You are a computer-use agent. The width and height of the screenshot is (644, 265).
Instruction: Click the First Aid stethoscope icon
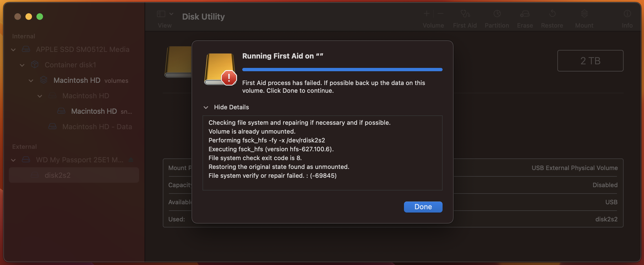tap(465, 14)
